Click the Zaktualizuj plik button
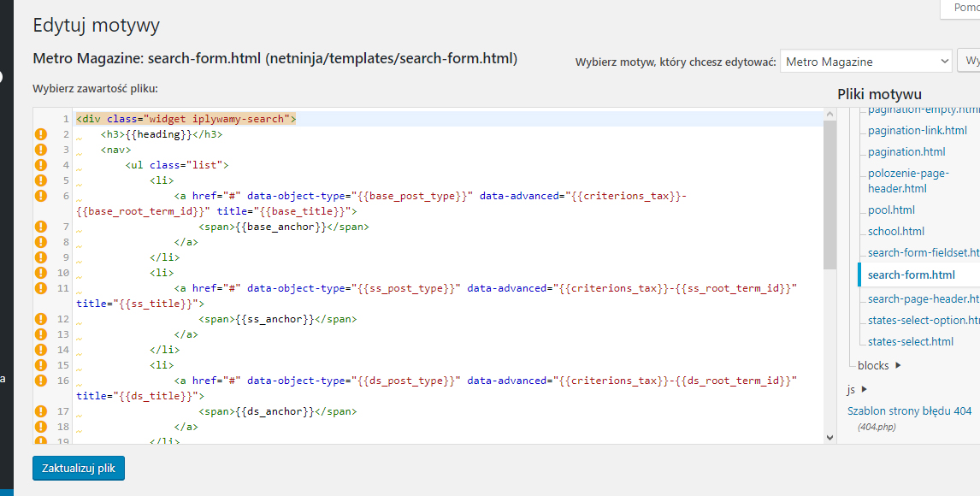980x496 pixels. coord(79,469)
